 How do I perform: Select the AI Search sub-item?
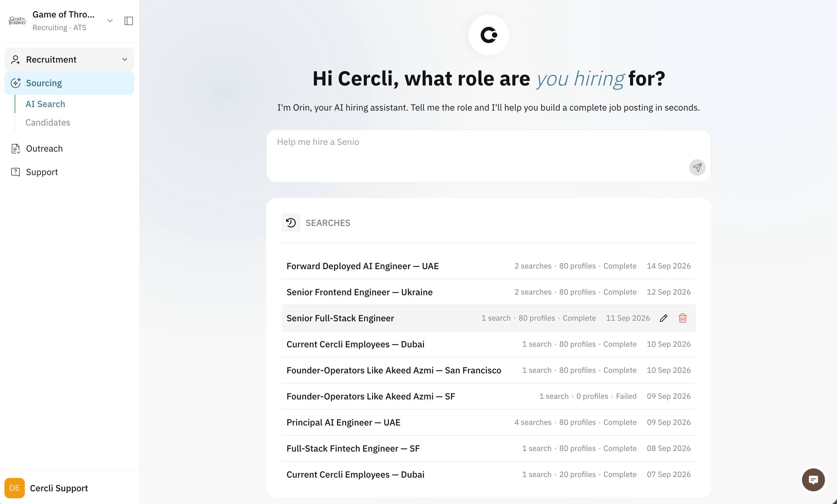click(45, 104)
